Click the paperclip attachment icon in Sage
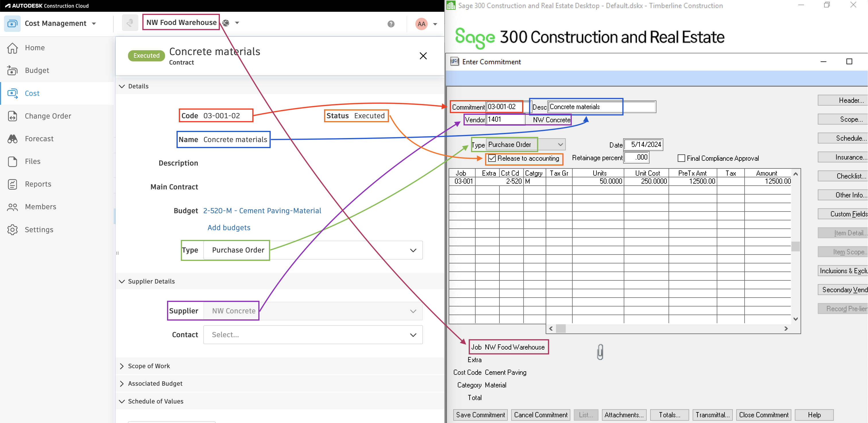Image resolution: width=868 pixels, height=423 pixels. pos(600,352)
